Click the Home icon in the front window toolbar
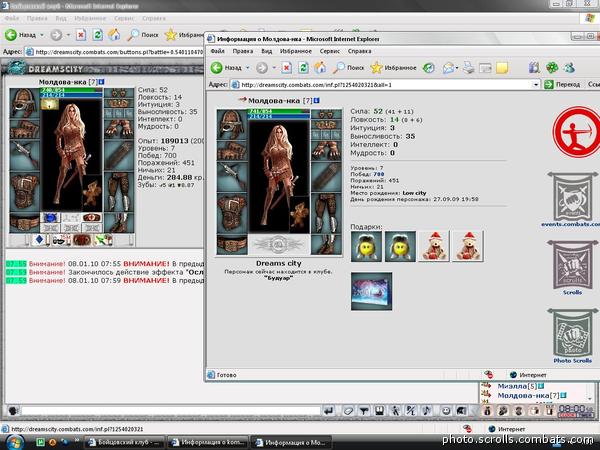This screenshot has height=450, width=600. pos(320,68)
